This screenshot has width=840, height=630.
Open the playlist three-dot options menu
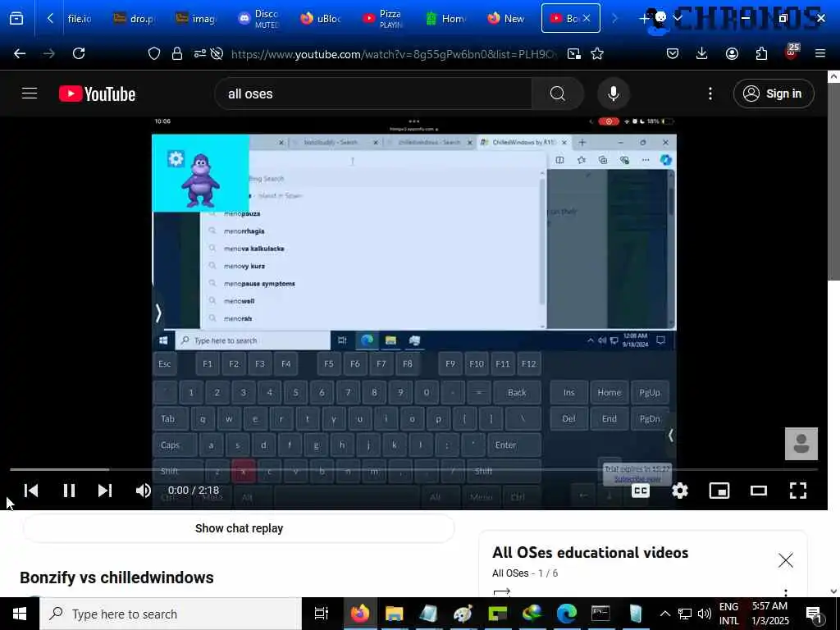point(785,592)
